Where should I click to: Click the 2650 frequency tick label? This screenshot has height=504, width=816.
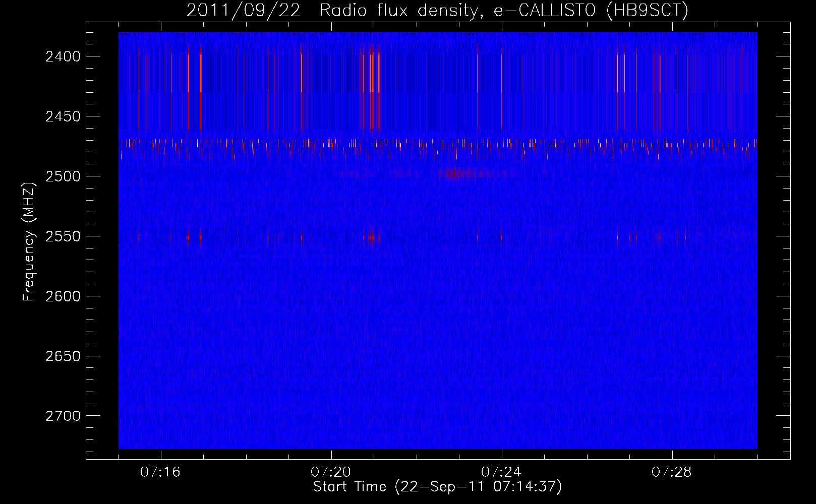(63, 356)
